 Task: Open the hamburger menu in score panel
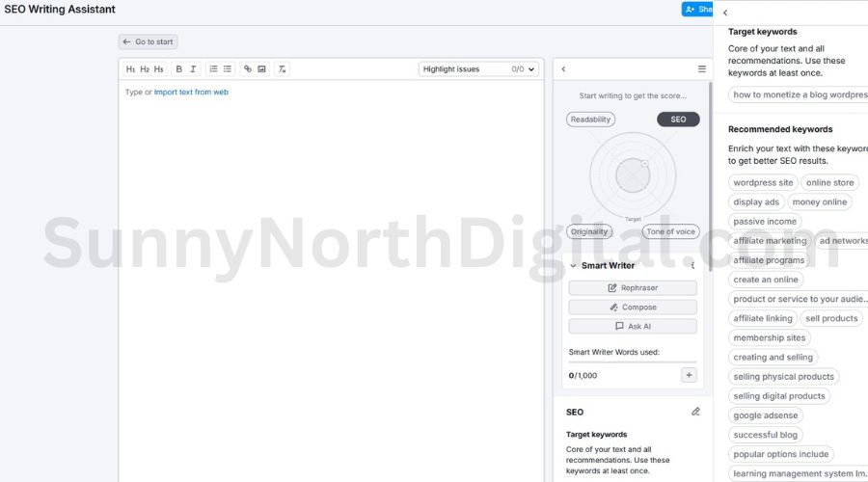[701, 69]
